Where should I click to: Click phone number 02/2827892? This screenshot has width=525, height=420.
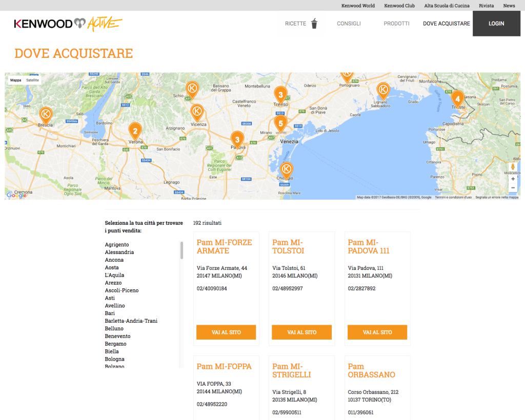(x=361, y=288)
